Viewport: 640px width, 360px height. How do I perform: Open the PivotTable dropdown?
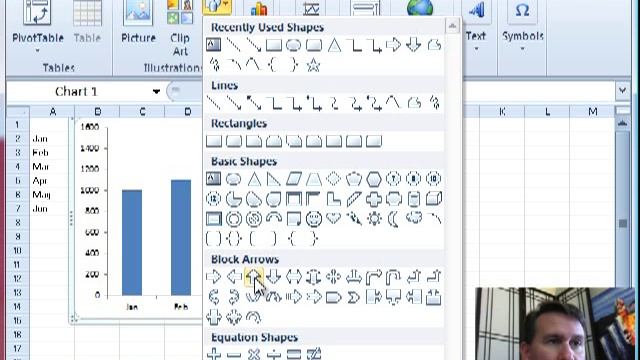tap(38, 51)
